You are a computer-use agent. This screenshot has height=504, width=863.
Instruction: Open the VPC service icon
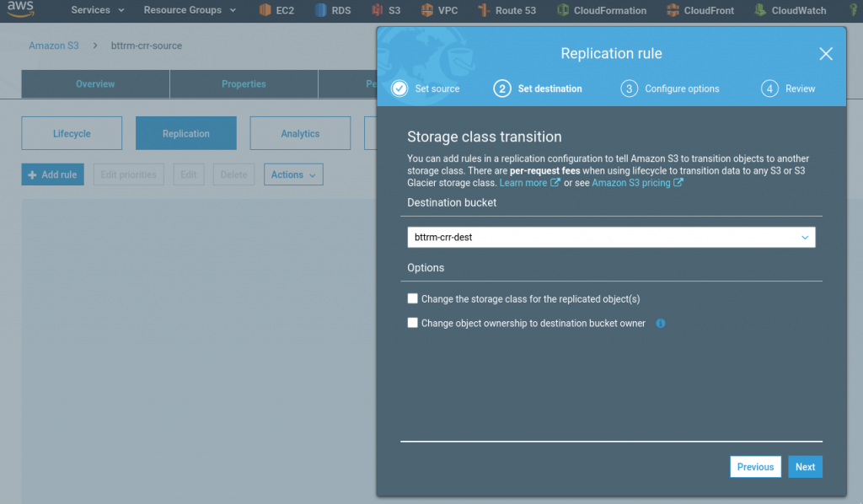[439, 10]
